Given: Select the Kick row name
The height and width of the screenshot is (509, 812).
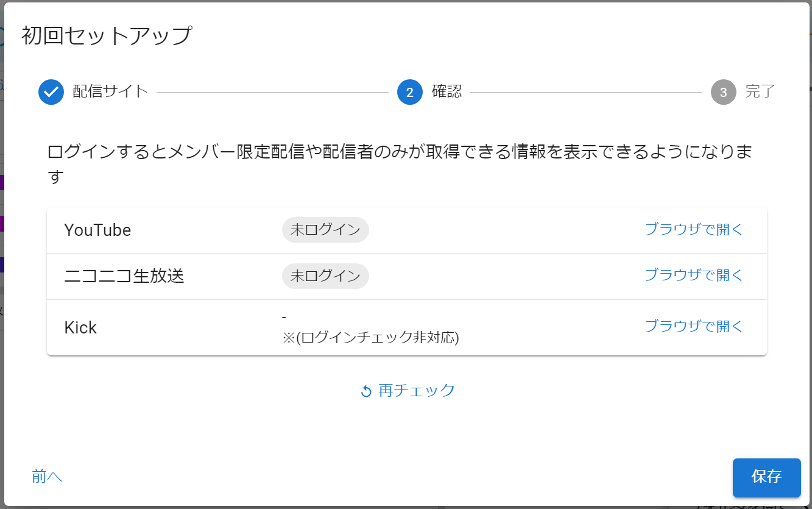Looking at the screenshot, I should pyautogui.click(x=80, y=327).
